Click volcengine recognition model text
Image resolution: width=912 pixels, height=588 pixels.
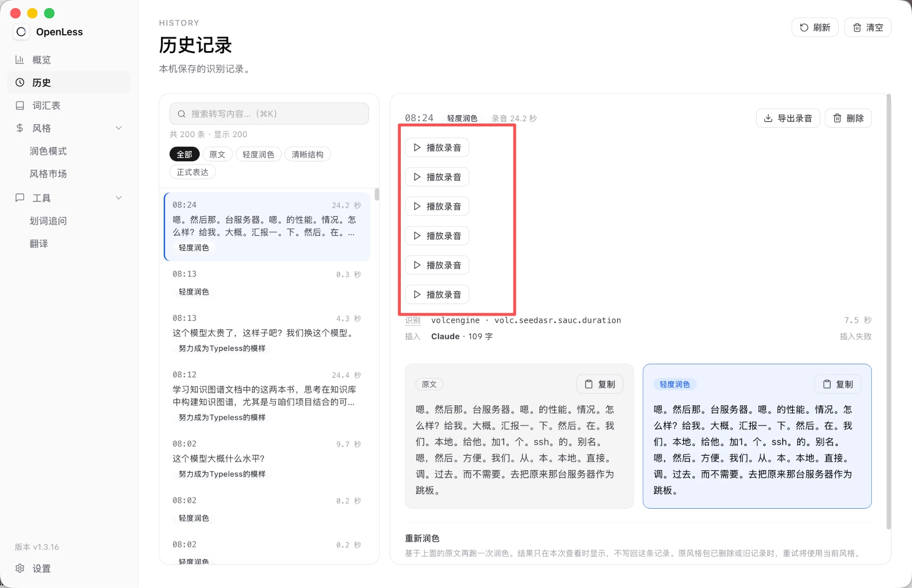(526, 320)
